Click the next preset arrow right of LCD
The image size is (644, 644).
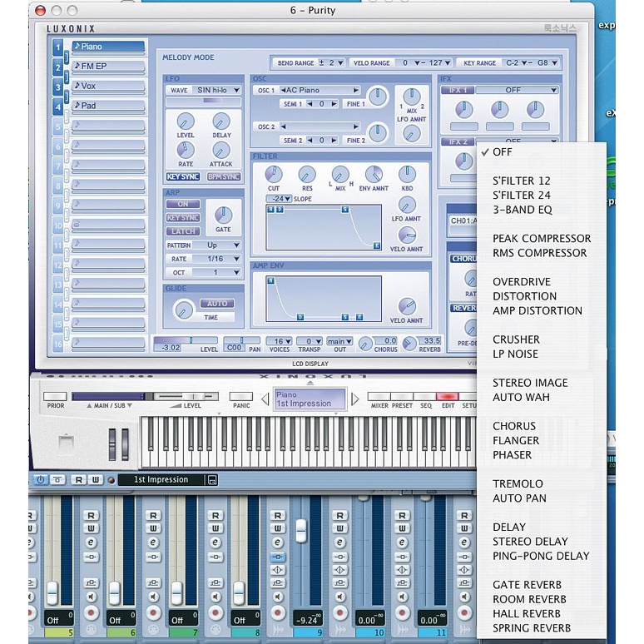tap(355, 399)
